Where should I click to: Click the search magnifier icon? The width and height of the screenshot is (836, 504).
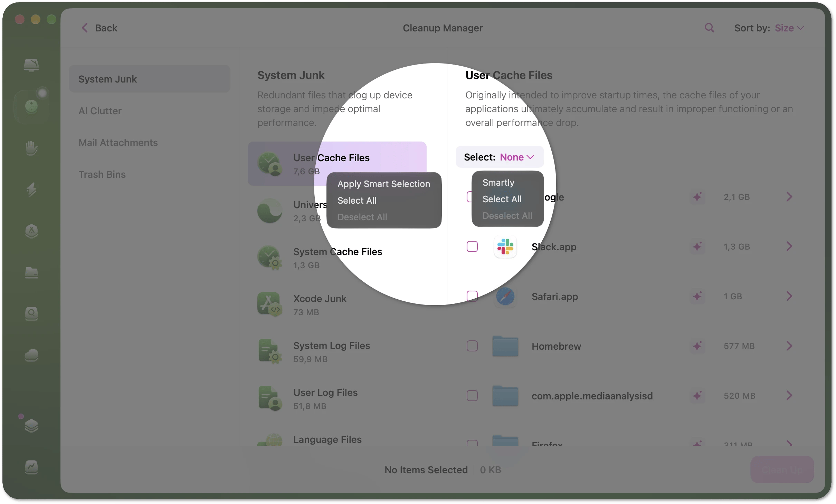click(709, 28)
